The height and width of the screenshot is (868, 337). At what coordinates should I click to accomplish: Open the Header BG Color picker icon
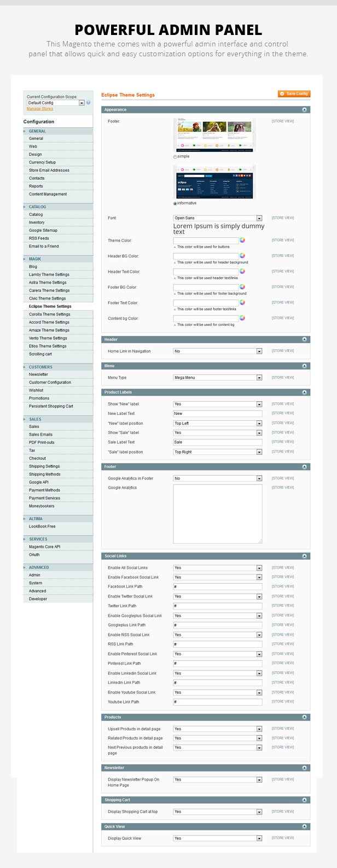tap(242, 256)
